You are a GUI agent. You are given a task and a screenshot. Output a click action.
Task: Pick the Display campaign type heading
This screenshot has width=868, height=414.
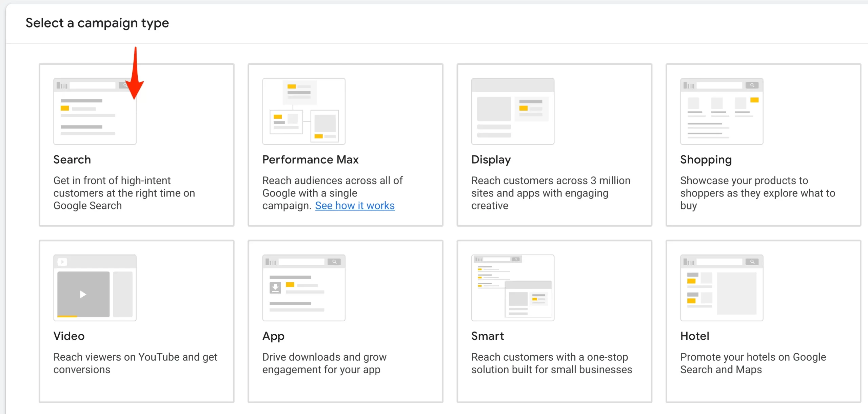[x=491, y=159]
